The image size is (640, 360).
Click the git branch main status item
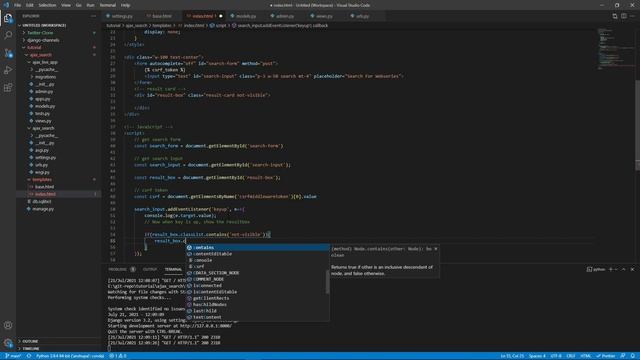click(13, 356)
